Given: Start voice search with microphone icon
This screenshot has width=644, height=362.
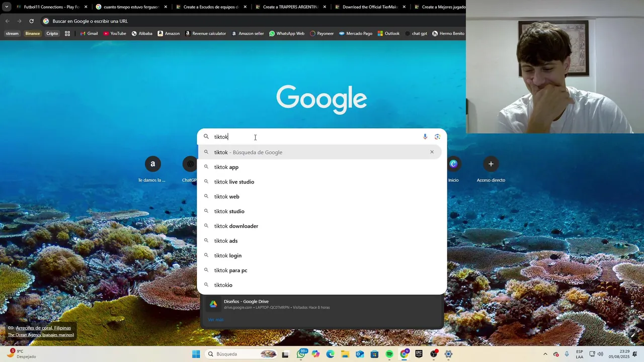Looking at the screenshot, I should 425,137.
